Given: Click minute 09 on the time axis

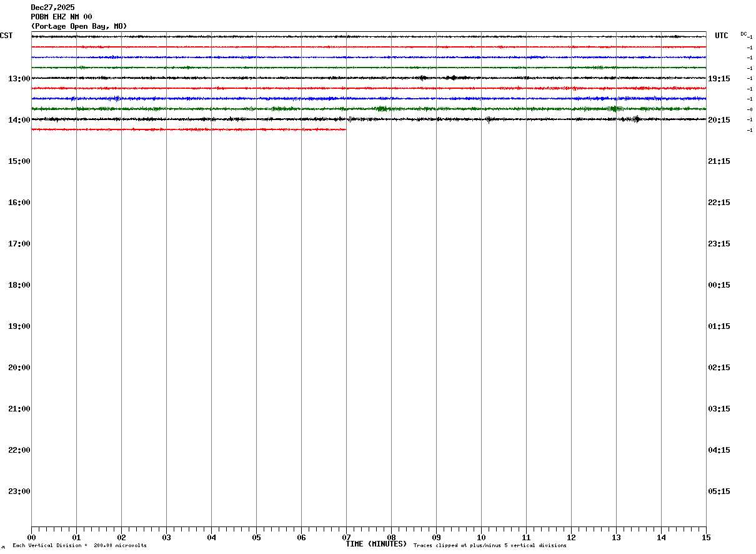Looking at the screenshot, I should pyautogui.click(x=436, y=537).
